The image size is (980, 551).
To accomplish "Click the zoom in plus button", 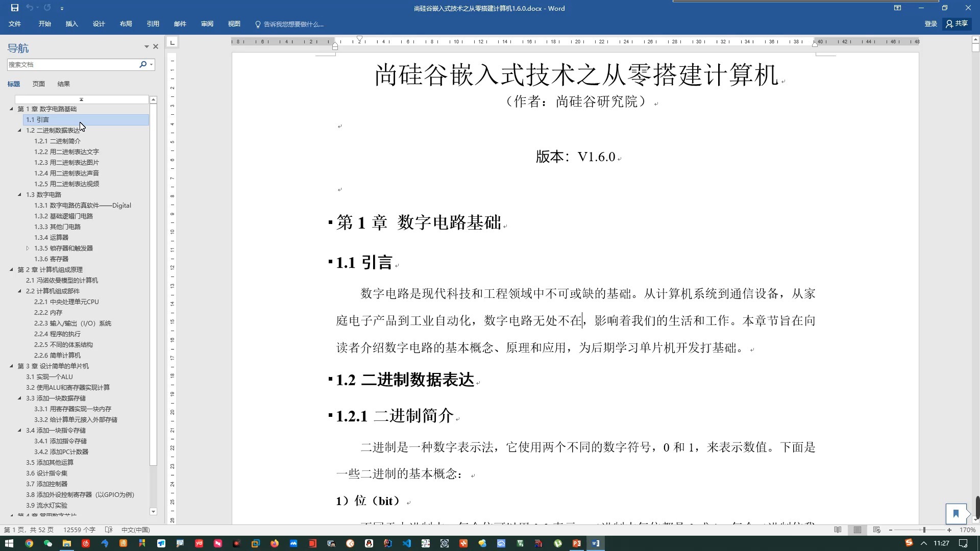I will pos(949,530).
